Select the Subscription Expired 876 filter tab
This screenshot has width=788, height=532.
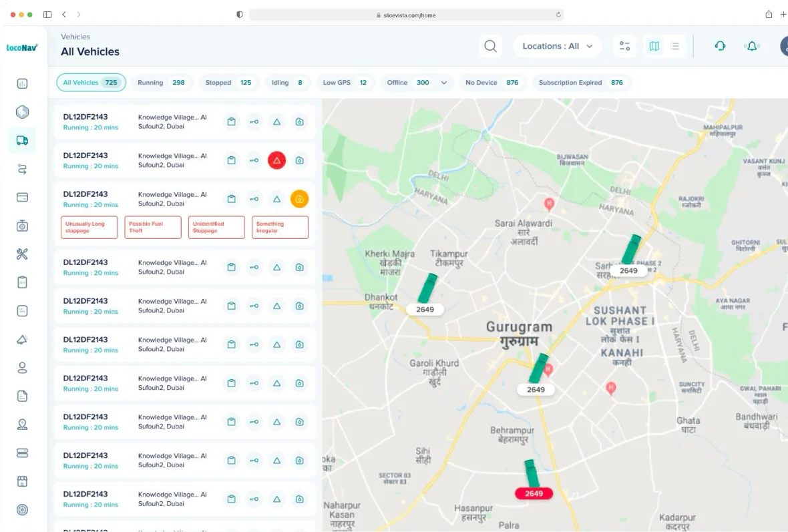pyautogui.click(x=581, y=83)
